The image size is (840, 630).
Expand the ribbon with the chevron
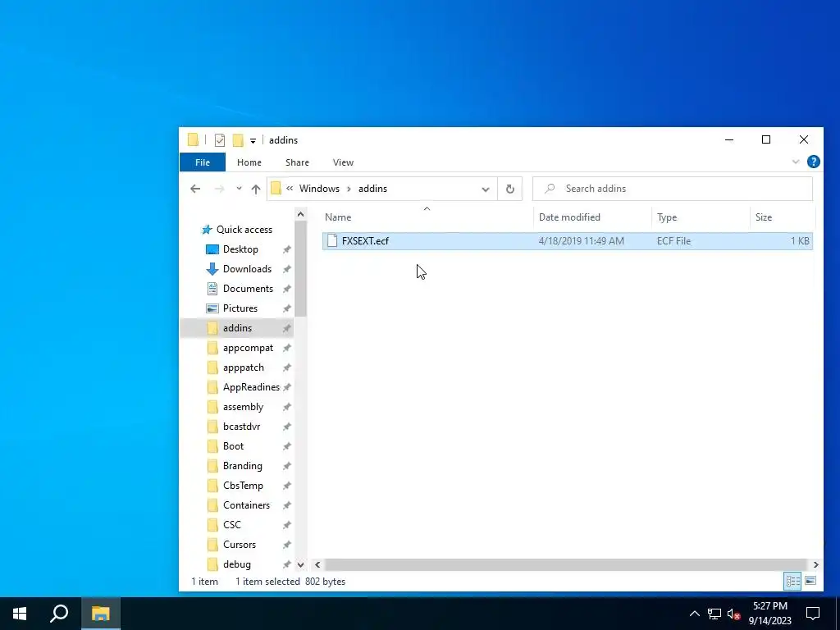tap(796, 162)
